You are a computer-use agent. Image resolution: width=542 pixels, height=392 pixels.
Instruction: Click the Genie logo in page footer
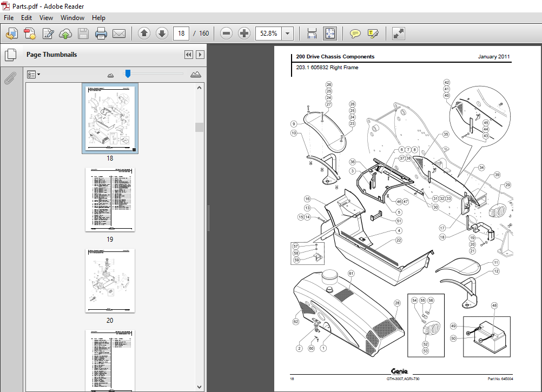point(399,371)
